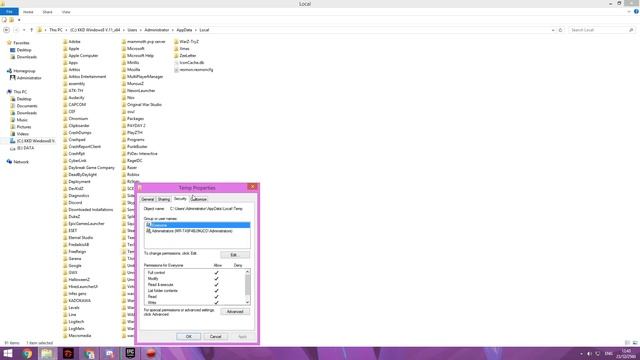The height and width of the screenshot is (360, 640).
Task: Open the Roblox folder
Action: (131, 174)
